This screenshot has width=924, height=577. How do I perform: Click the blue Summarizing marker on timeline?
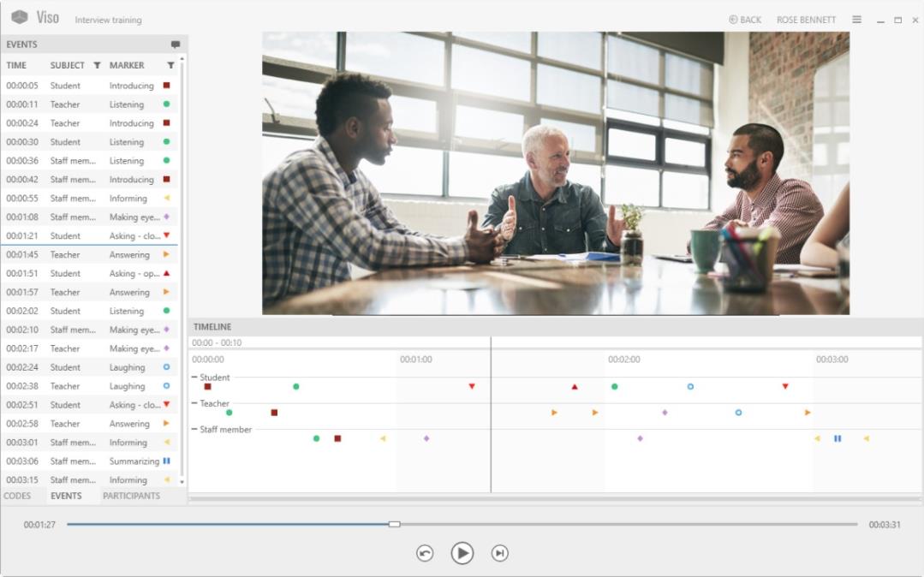[838, 438]
